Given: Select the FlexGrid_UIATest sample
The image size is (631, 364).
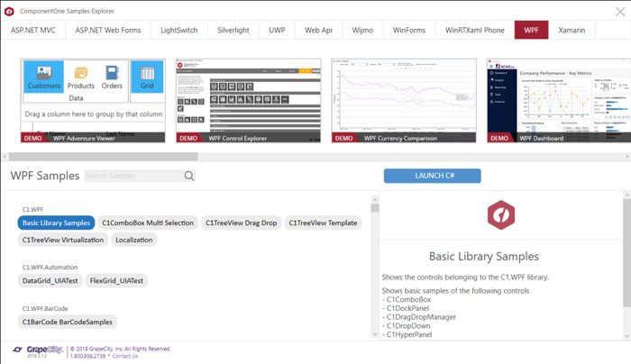Looking at the screenshot, I should [116, 281].
